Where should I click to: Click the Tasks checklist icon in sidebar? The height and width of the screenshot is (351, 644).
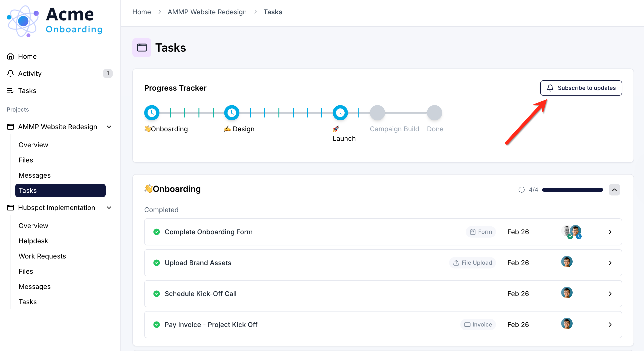point(10,91)
